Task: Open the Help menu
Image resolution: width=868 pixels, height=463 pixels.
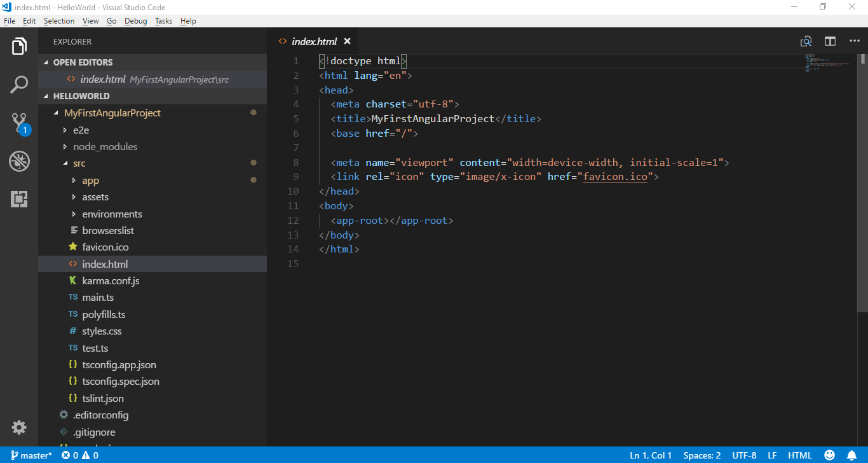Action: (x=188, y=21)
